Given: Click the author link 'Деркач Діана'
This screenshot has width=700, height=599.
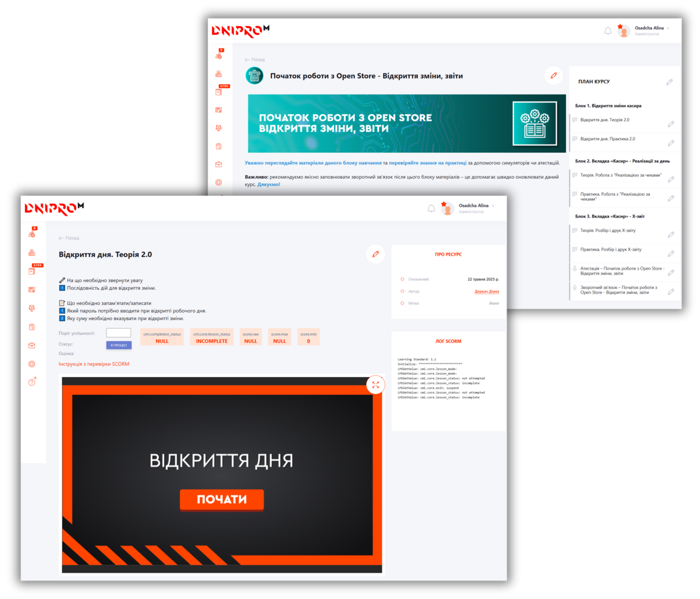Looking at the screenshot, I should point(486,291).
